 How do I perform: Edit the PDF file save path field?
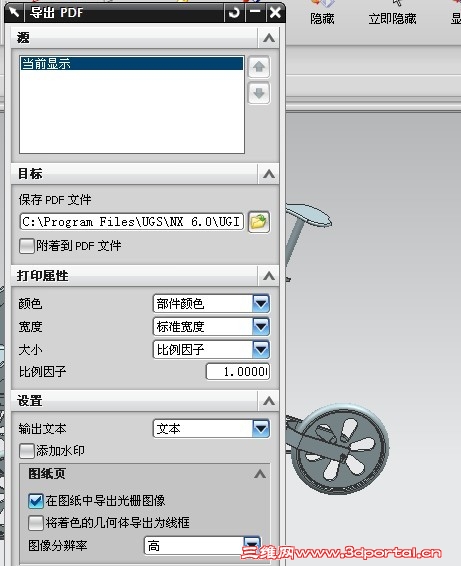coord(132,221)
